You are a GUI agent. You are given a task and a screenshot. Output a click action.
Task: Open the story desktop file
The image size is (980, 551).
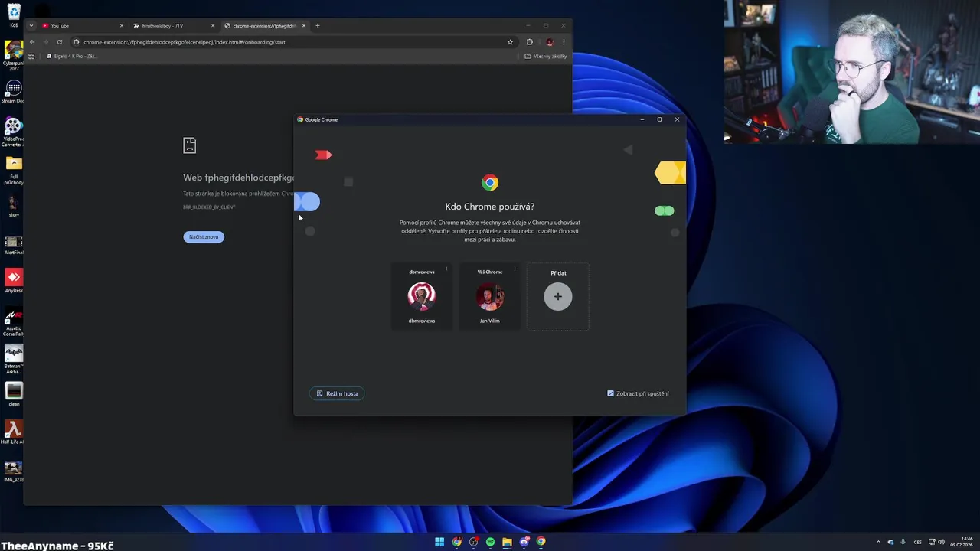click(14, 206)
